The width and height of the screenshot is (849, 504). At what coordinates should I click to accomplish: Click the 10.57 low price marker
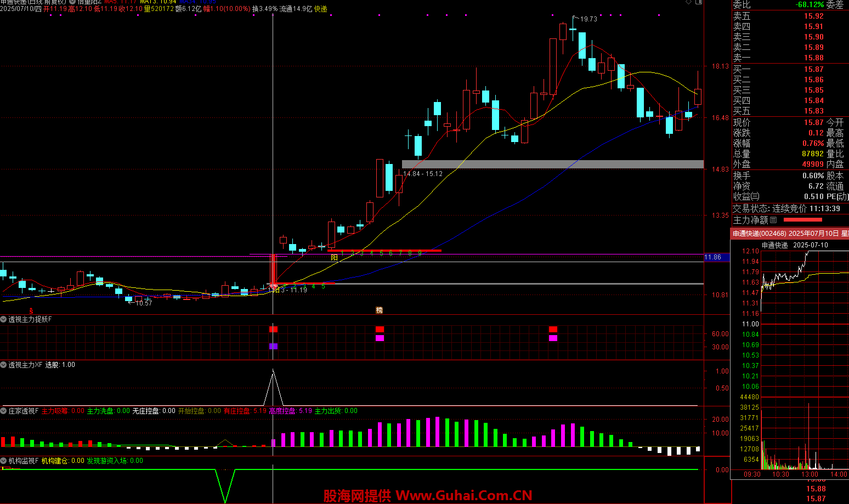point(143,303)
